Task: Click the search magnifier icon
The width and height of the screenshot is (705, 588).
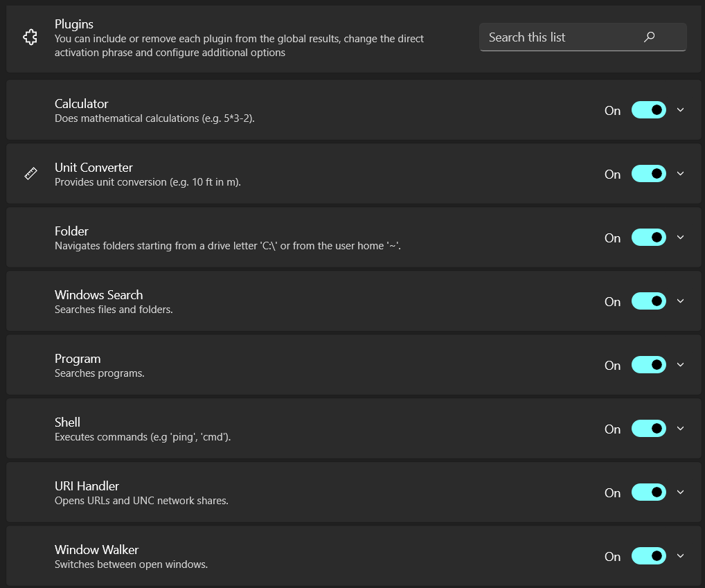Action: coord(649,37)
